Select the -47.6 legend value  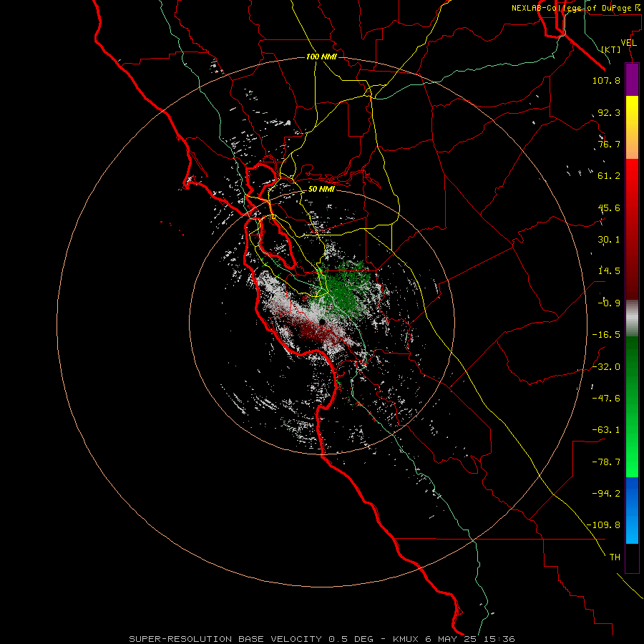coord(606,399)
